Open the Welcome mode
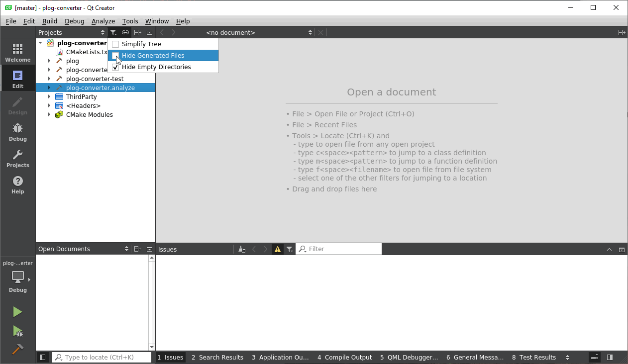Viewport: 628px width, 364px height. 18,52
